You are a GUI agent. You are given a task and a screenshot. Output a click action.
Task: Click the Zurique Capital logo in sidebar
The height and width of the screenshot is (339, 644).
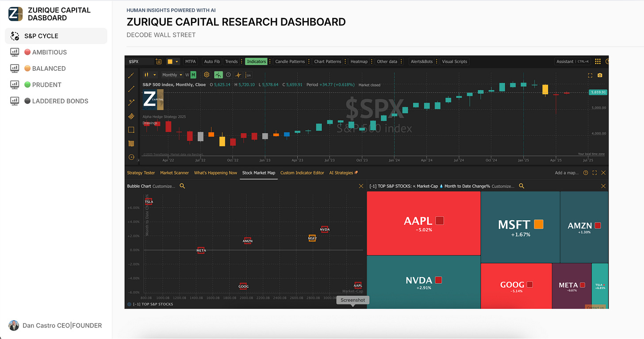point(16,14)
